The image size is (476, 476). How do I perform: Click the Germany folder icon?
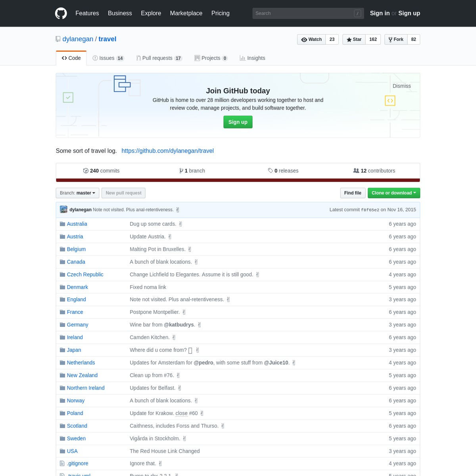(62, 325)
